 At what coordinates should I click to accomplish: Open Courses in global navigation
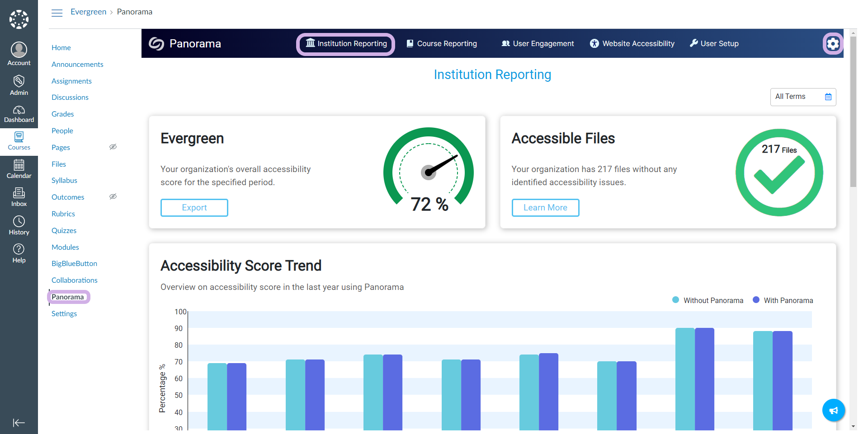tap(19, 141)
